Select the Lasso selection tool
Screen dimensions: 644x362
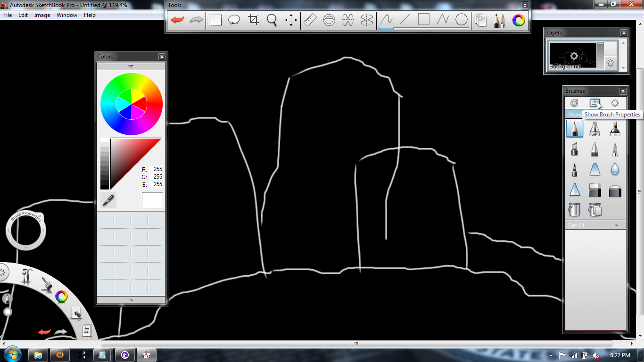[234, 20]
